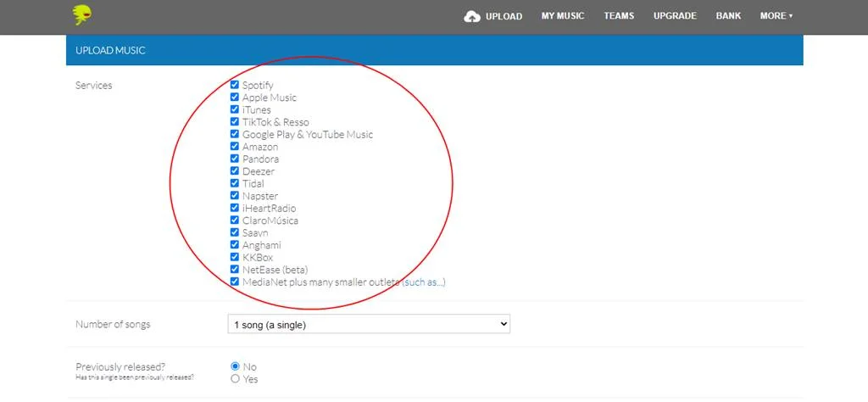Toggle the Tidal checkbox
This screenshot has height=402, width=868.
tap(235, 183)
